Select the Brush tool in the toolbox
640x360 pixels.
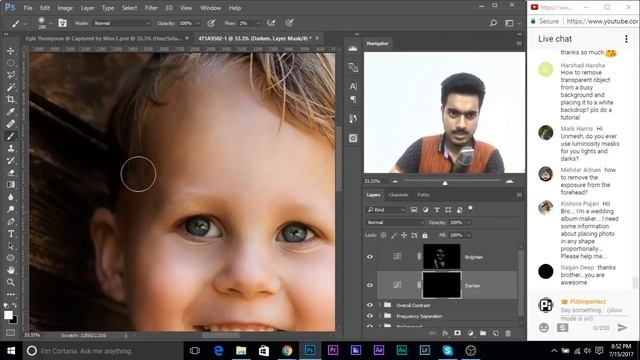[x=11, y=136]
